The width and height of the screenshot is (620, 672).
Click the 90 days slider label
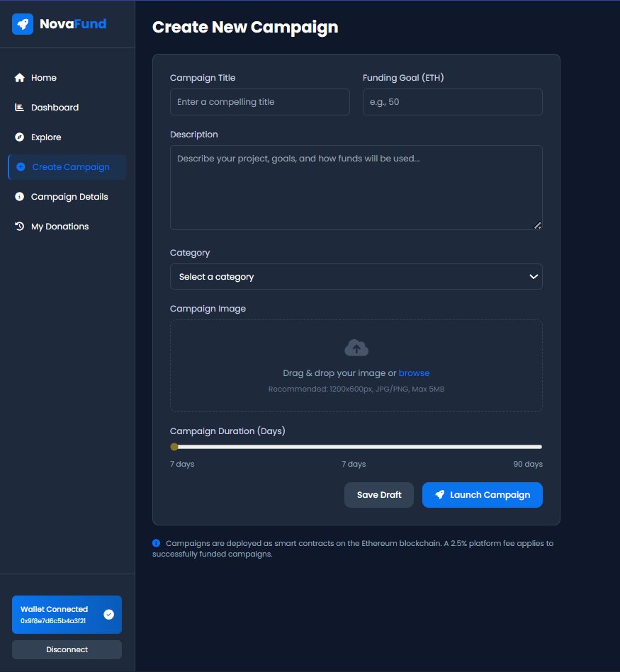(x=528, y=464)
